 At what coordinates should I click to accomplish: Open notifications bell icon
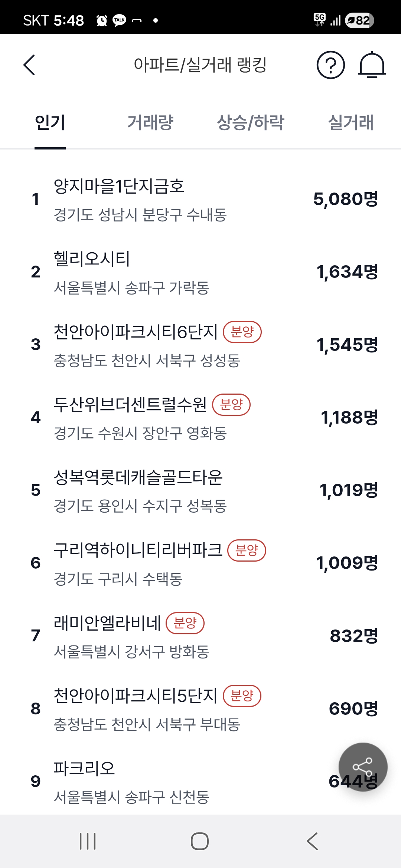click(372, 65)
